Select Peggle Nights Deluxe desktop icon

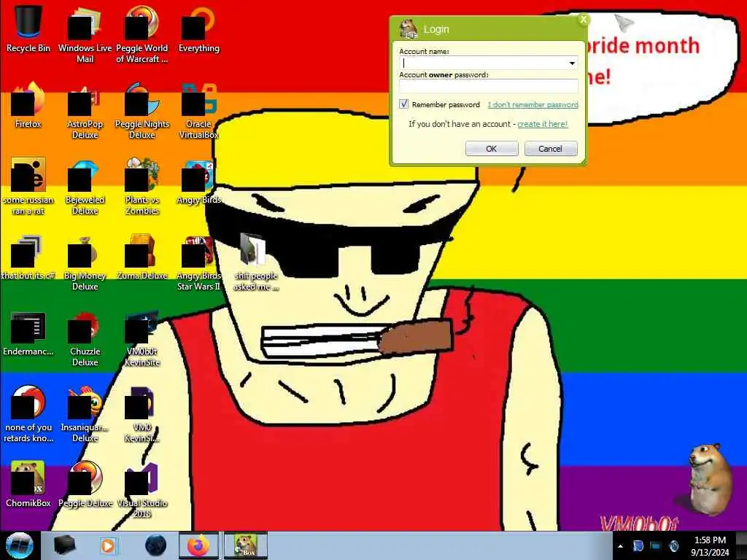tap(142, 110)
